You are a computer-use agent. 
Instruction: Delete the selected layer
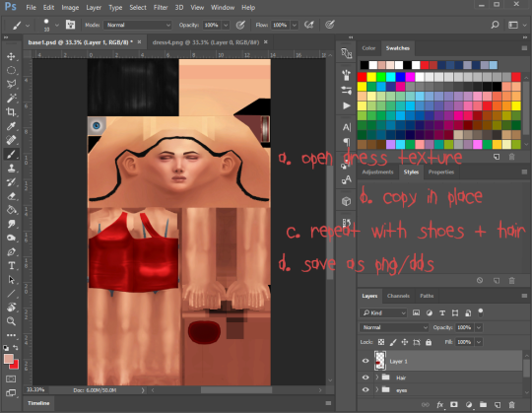pos(511,404)
